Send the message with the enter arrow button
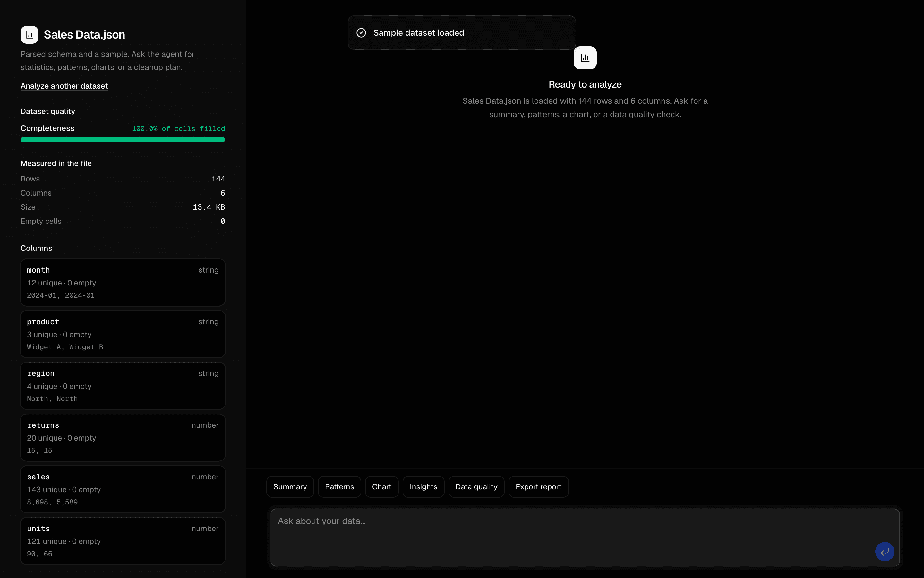 [885, 552]
